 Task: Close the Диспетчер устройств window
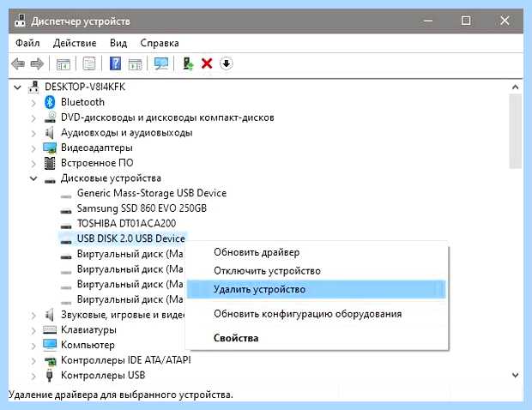[x=505, y=21]
